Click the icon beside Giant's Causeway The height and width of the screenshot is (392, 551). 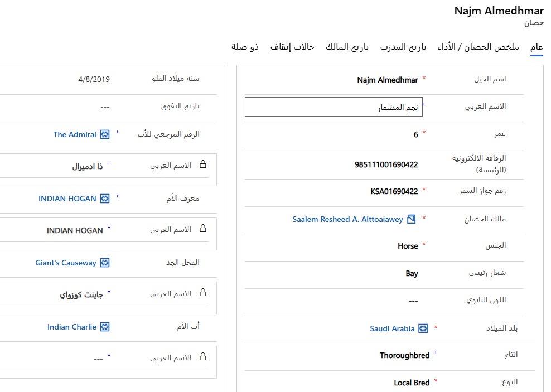tap(105, 263)
